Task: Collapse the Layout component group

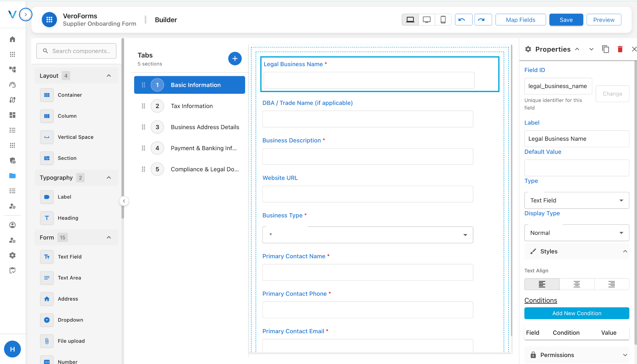Action: click(x=109, y=76)
